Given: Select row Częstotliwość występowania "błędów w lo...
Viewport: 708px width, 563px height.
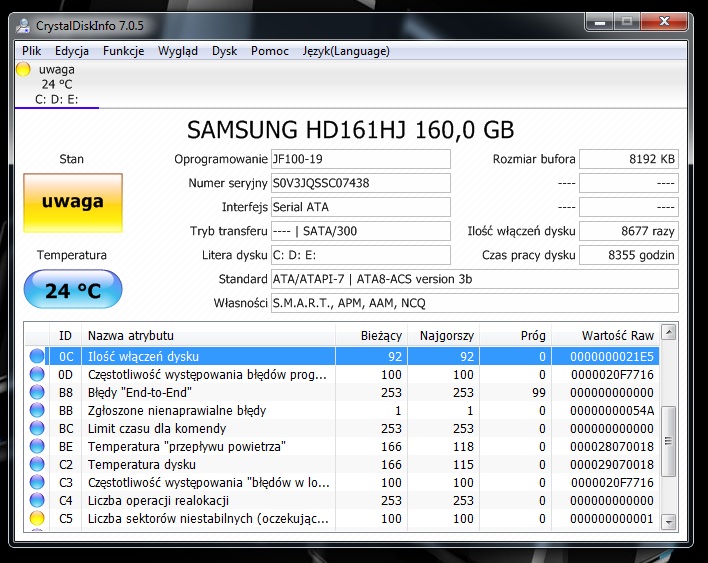Looking at the screenshot, I should (x=342, y=482).
